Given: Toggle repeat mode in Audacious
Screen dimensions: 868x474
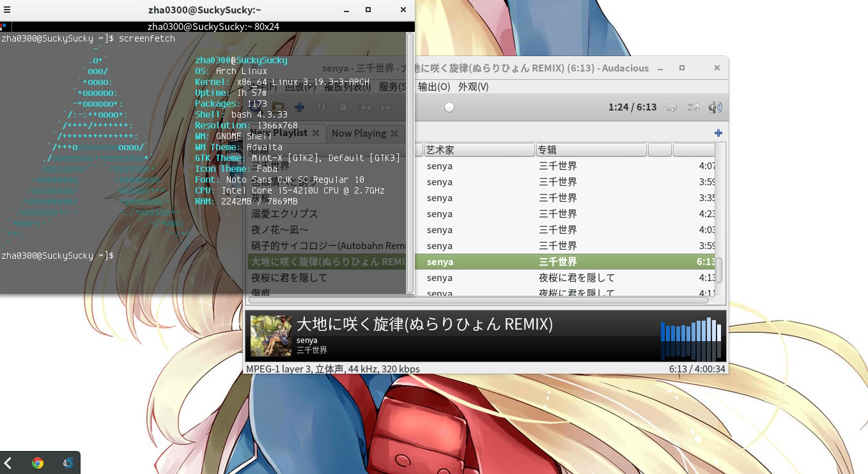Looking at the screenshot, I should pos(671,108).
